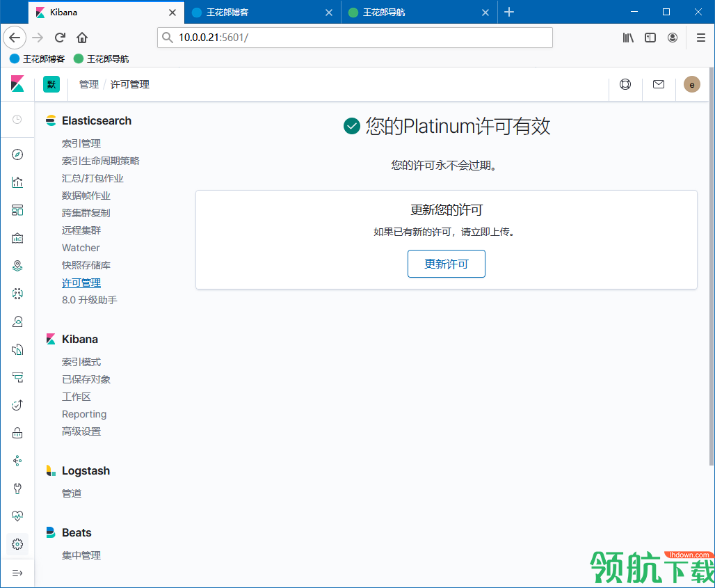
Task: Open Management gear icon in sidebar
Action: coord(17,544)
